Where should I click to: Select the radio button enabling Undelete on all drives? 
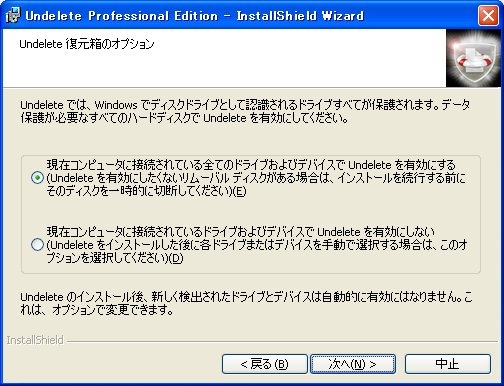37,178
